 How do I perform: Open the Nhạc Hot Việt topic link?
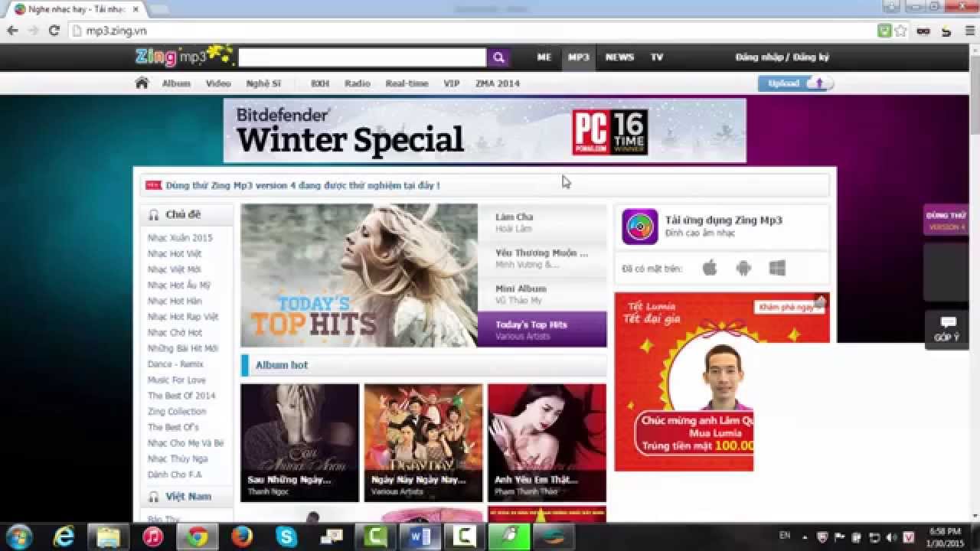[x=175, y=254]
